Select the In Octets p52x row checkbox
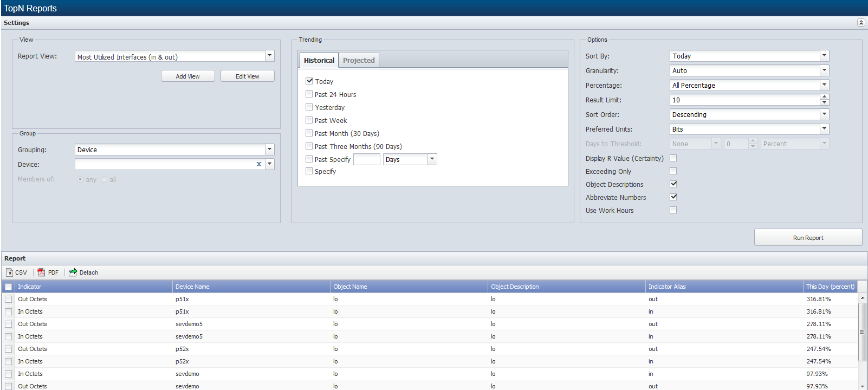Image resolution: width=868 pixels, height=390 pixels. [9, 361]
